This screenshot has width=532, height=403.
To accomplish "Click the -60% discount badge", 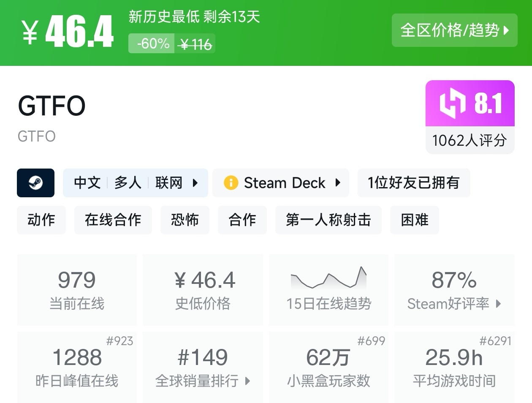I will click(151, 43).
